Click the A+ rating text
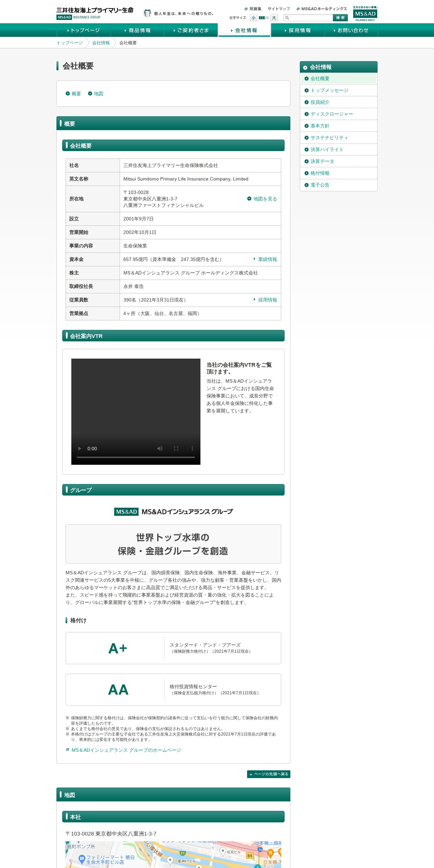Screen dimensions: 434x868 tap(118, 648)
